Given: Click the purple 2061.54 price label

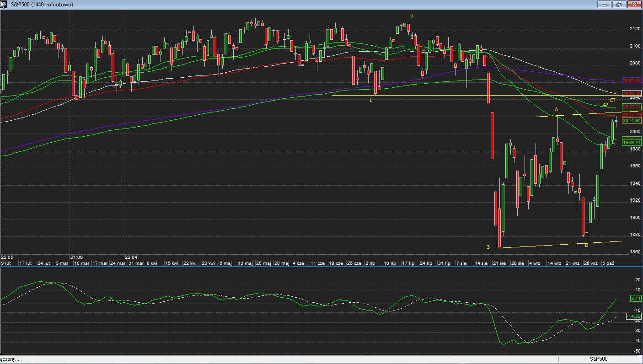Looking at the screenshot, I should click(632, 81).
